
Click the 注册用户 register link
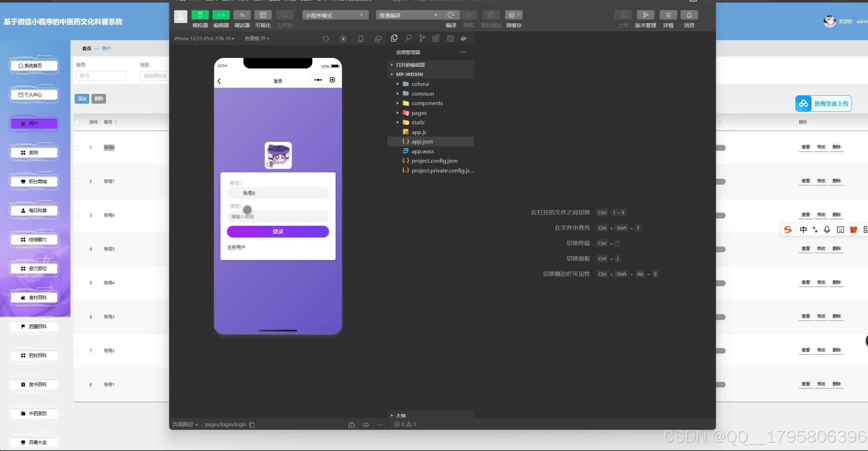(x=236, y=247)
